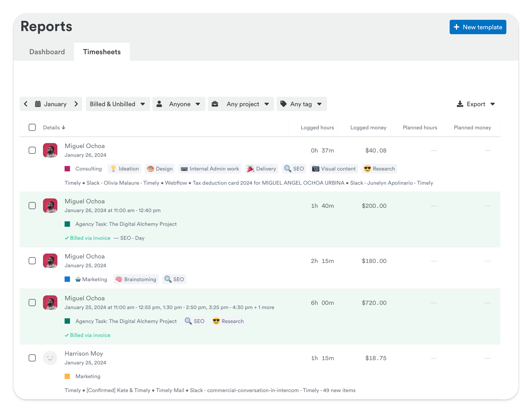
Task: Tick the select-all checkbox in the header
Action: [x=32, y=127]
